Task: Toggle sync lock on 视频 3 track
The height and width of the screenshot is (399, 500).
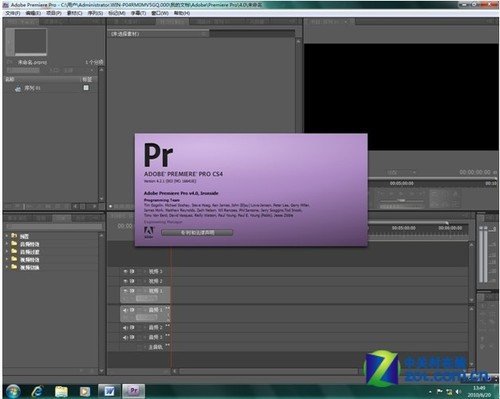Action: [x=132, y=271]
